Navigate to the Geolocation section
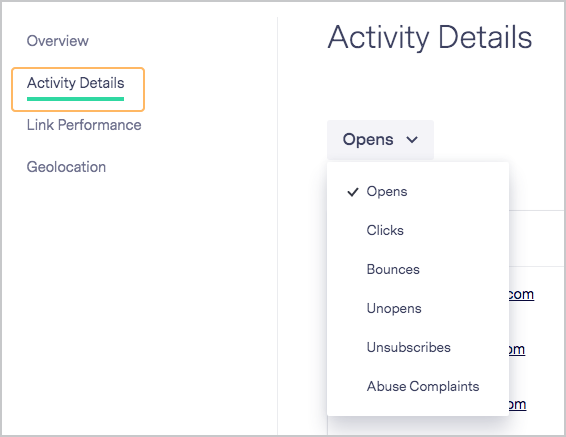566x437 pixels. click(x=66, y=167)
